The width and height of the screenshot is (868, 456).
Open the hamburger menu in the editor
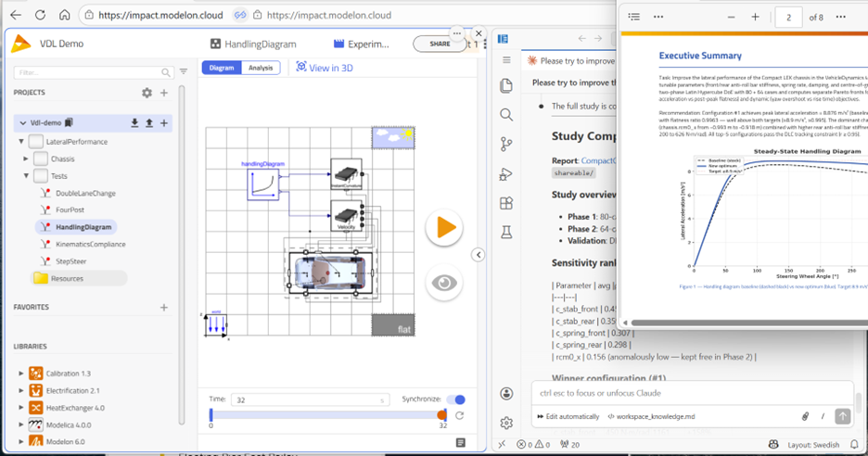(x=506, y=59)
